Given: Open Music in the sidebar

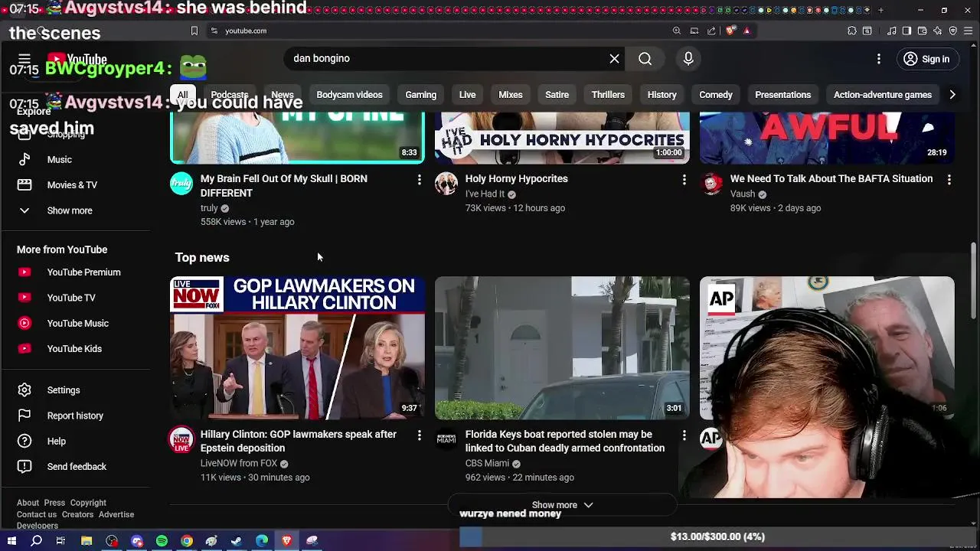Looking at the screenshot, I should point(77,159).
